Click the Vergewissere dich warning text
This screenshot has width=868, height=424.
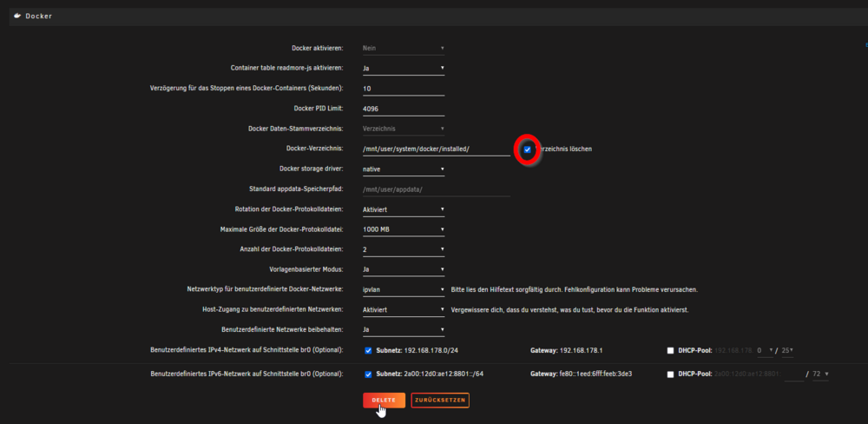pyautogui.click(x=569, y=309)
